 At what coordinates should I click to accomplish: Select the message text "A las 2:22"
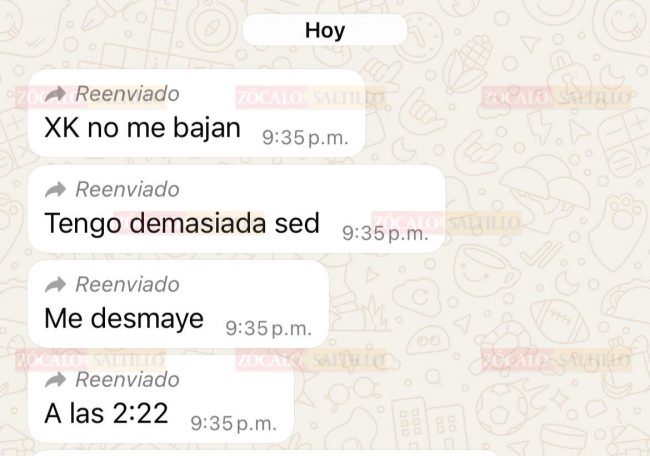click(106, 413)
